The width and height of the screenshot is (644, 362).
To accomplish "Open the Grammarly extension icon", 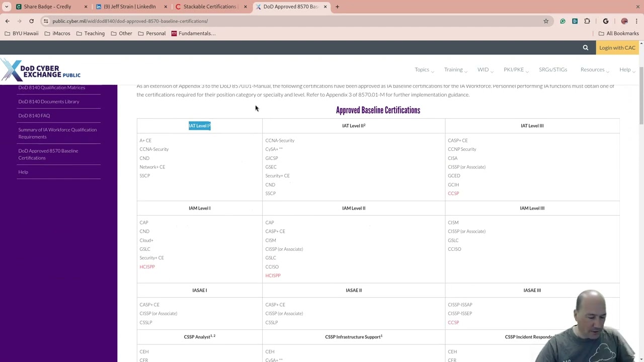I will (x=562, y=21).
